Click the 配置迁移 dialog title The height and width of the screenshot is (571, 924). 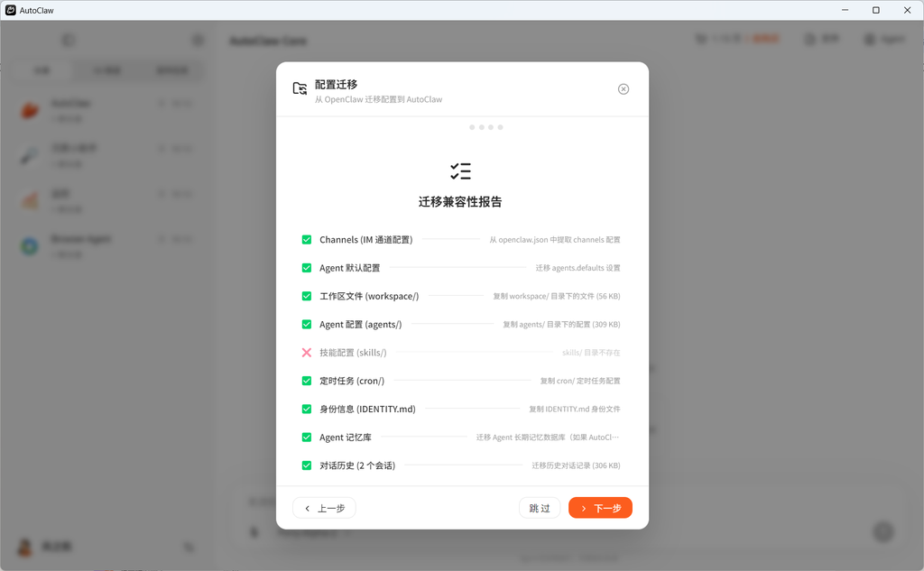(x=336, y=84)
